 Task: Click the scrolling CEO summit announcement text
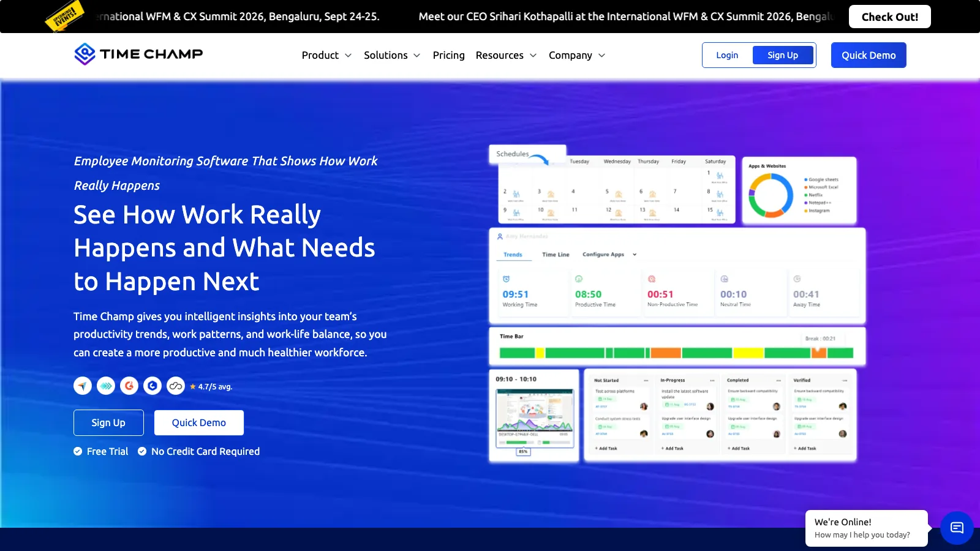626,17
